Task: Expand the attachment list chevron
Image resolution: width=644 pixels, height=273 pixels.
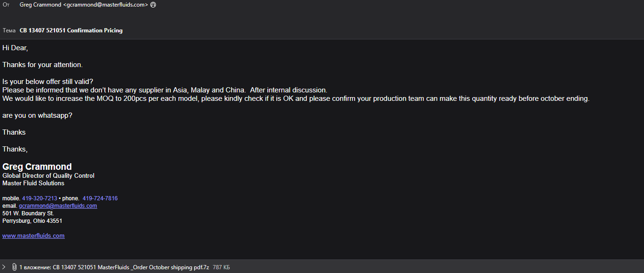Action: [4, 267]
